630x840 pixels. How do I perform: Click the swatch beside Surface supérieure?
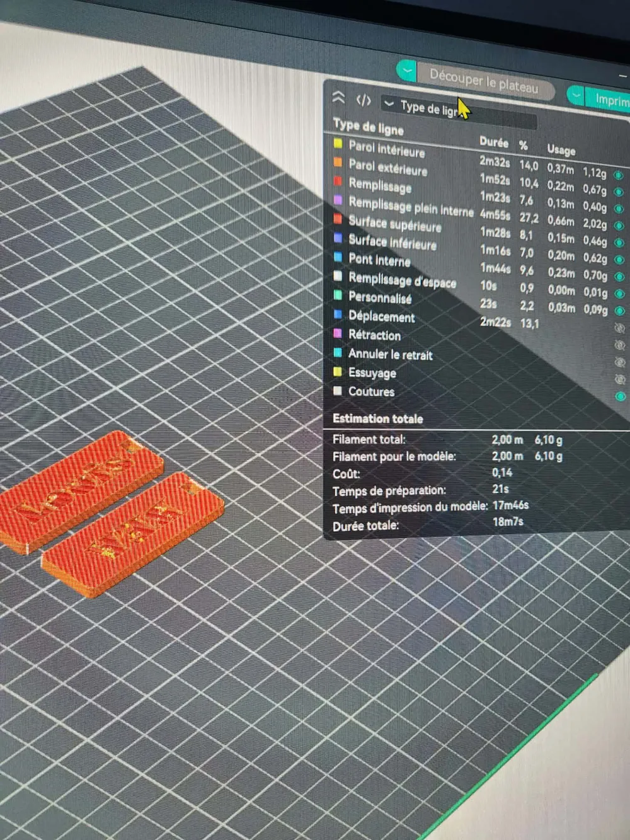point(338,219)
